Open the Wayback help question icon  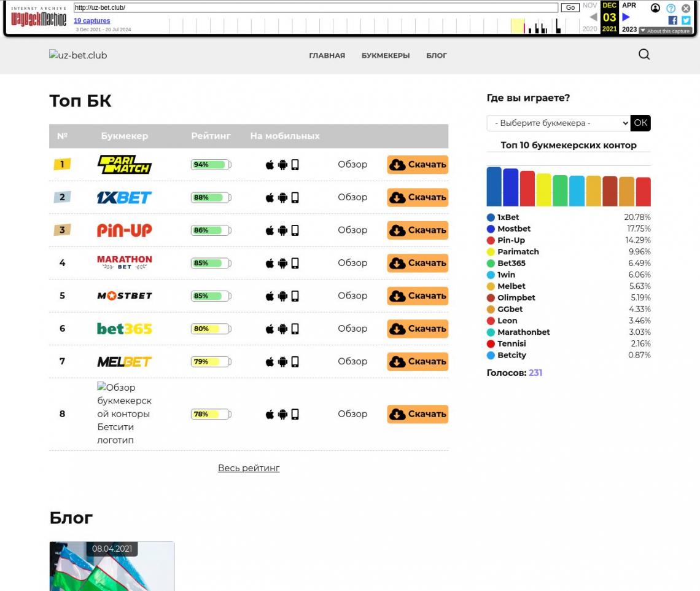point(671,8)
